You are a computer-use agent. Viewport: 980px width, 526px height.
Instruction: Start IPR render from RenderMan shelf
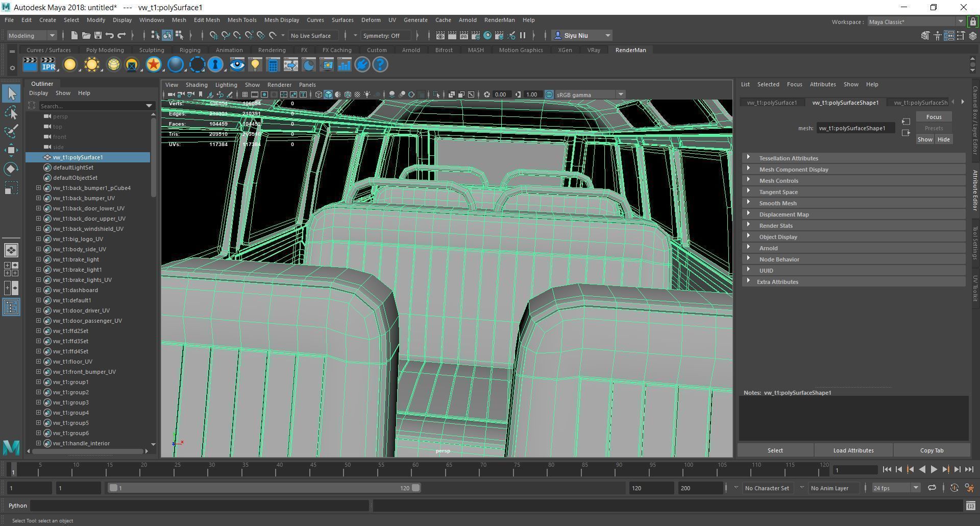[x=49, y=65]
